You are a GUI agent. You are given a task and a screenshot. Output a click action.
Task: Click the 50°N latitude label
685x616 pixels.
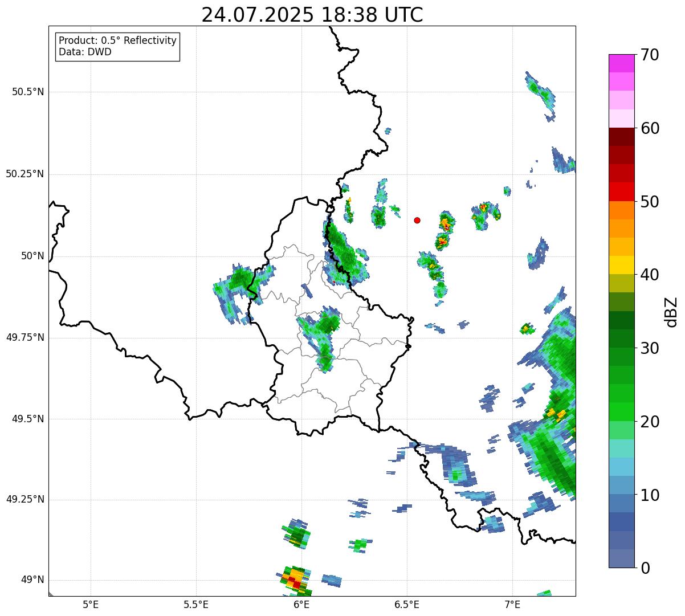click(x=32, y=256)
